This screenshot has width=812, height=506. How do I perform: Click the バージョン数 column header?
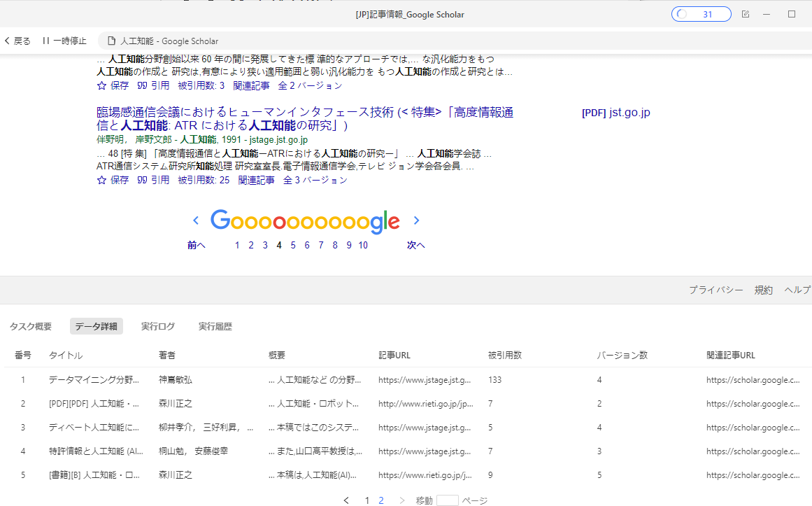point(622,355)
